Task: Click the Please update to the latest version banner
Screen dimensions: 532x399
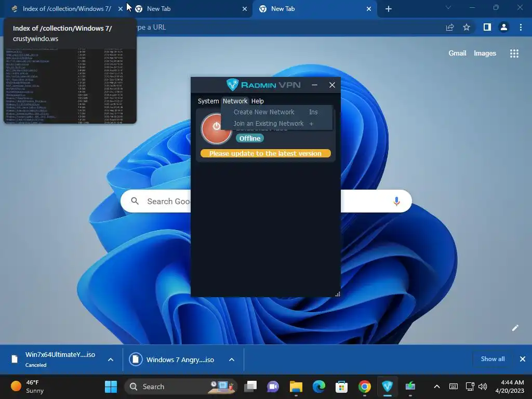Action: point(265,153)
